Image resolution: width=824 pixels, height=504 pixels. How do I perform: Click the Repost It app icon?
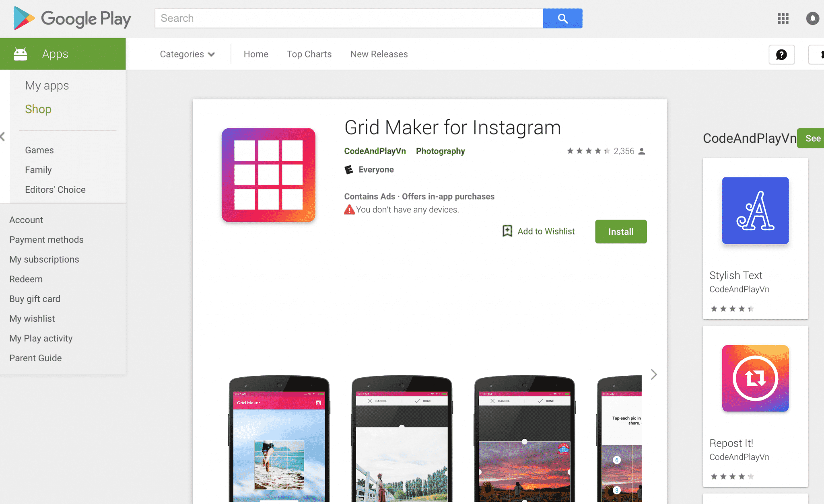pyautogui.click(x=756, y=379)
